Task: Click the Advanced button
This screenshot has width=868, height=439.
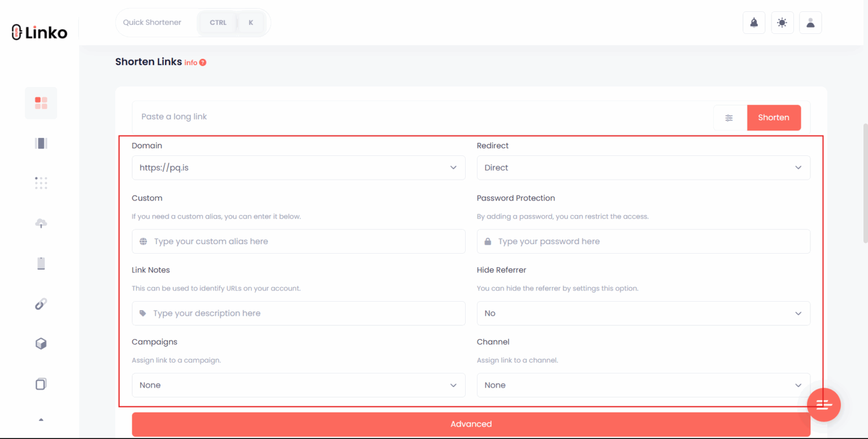Action: pos(471,424)
